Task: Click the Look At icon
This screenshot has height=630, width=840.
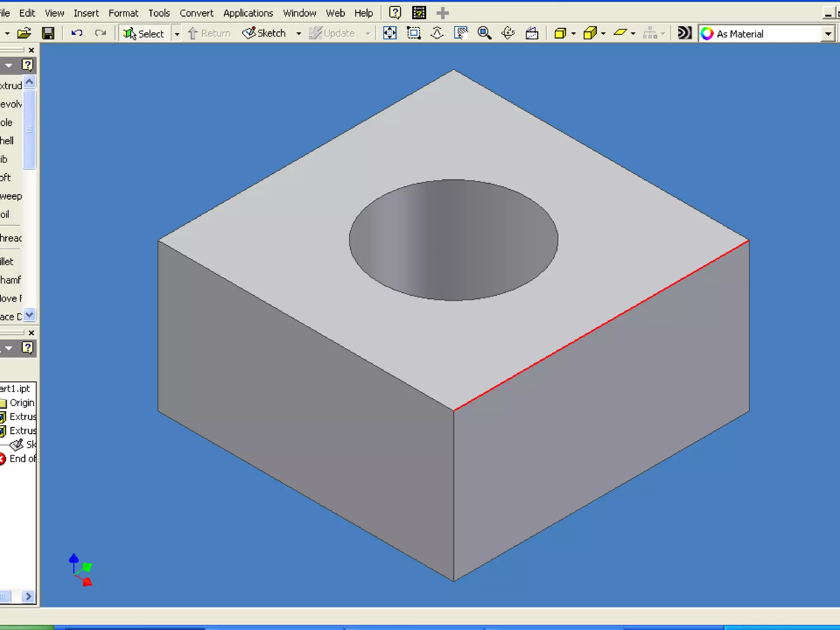Action: (x=532, y=33)
